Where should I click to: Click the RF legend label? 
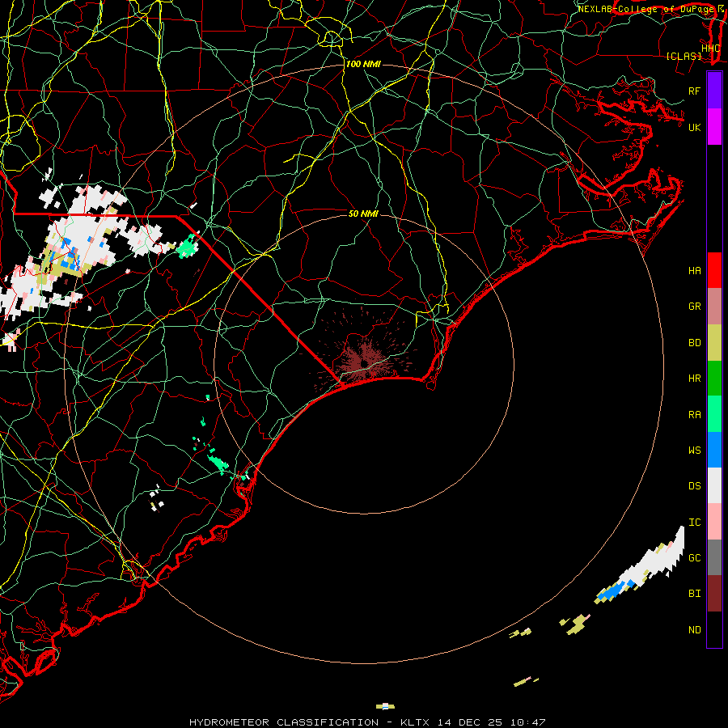pyautogui.click(x=694, y=91)
